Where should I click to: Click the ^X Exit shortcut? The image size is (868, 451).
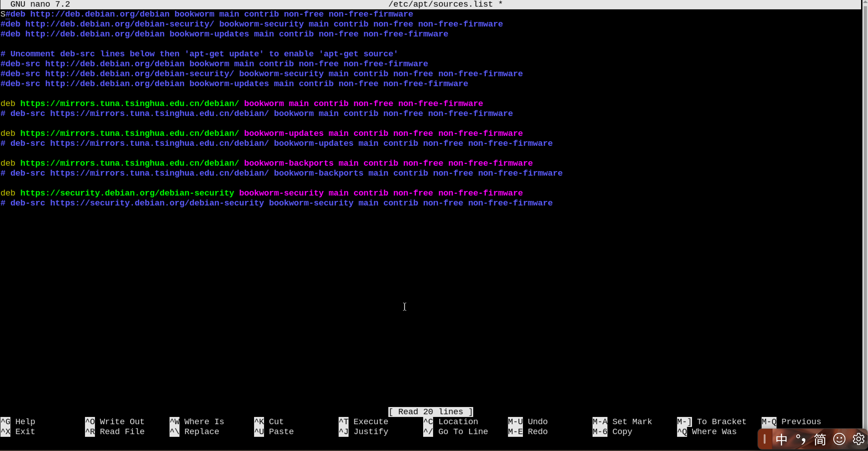[17, 431]
